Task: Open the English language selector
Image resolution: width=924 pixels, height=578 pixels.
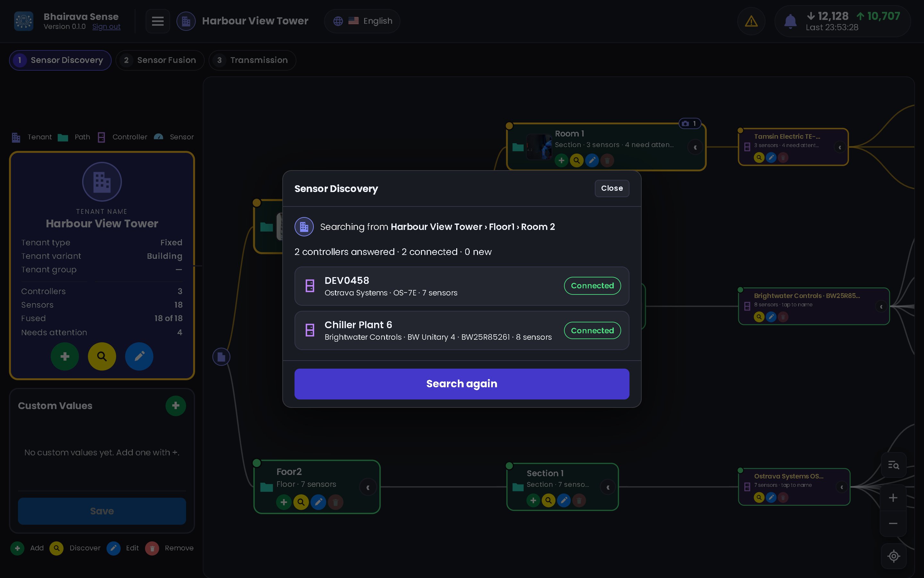Action: (x=362, y=21)
